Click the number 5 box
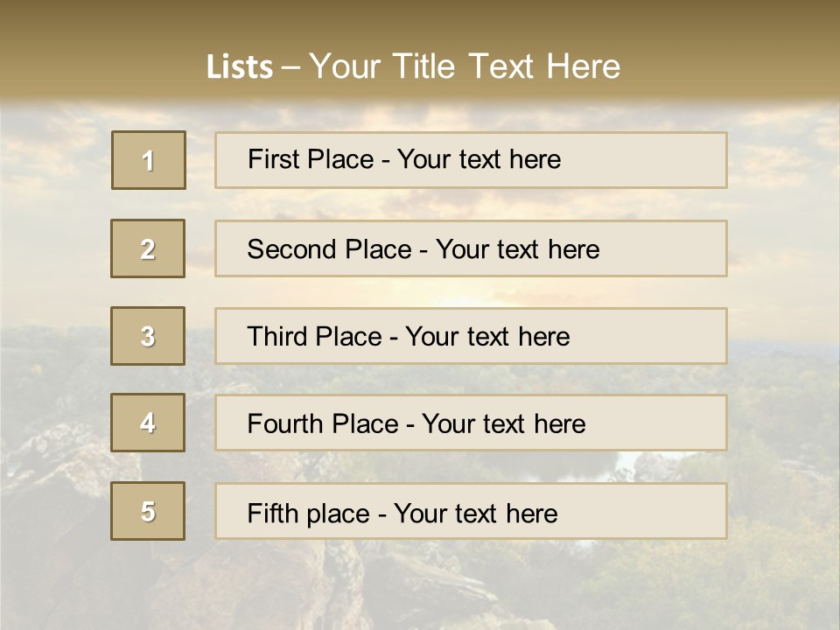Screen dimensions: 840x630 click(148, 511)
